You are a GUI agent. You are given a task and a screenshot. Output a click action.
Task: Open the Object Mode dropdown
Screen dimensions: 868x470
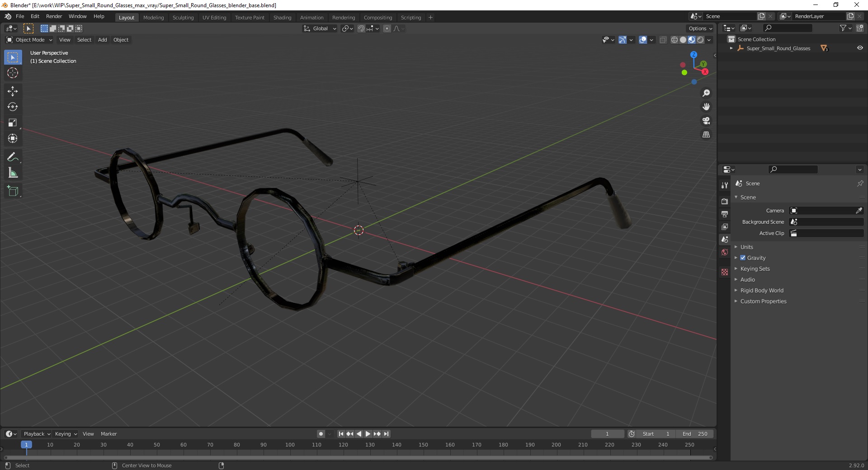[x=29, y=40]
